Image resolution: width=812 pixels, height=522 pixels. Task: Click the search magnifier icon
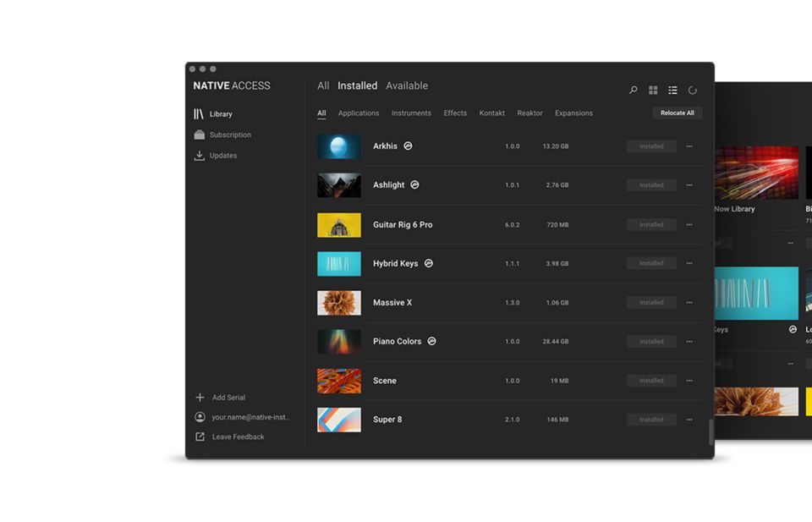pyautogui.click(x=633, y=91)
